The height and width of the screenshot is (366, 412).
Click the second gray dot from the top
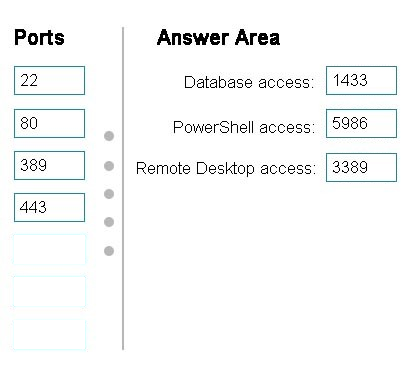pyautogui.click(x=109, y=166)
